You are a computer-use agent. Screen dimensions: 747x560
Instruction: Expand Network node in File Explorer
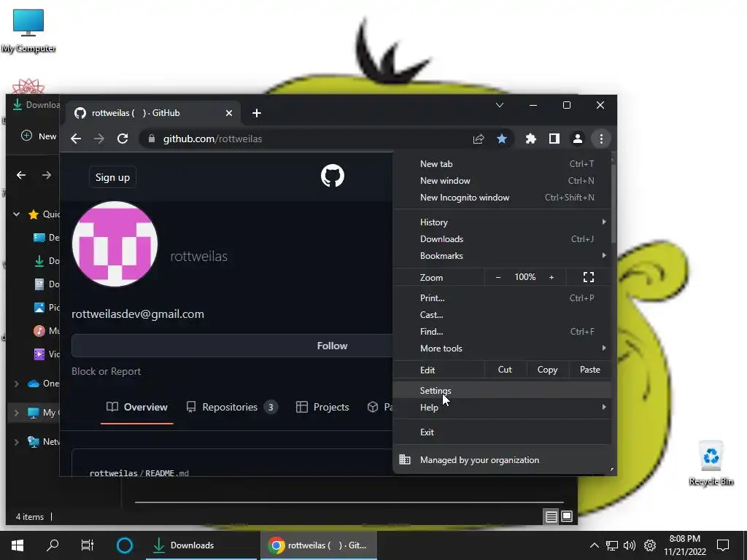coord(16,442)
